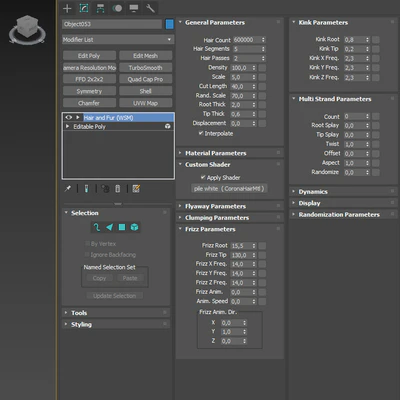This screenshot has height=400, width=400.
Task: Select the Guides selection icon
Action: point(97,227)
